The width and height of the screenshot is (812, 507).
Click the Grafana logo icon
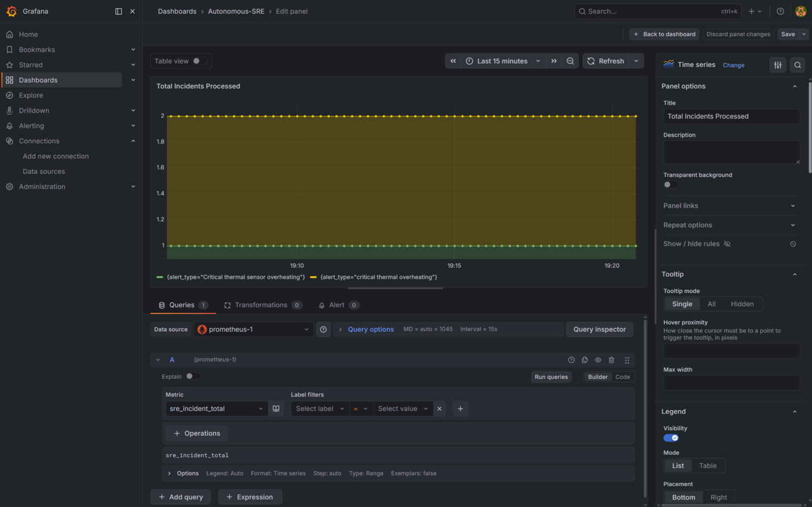click(x=11, y=11)
